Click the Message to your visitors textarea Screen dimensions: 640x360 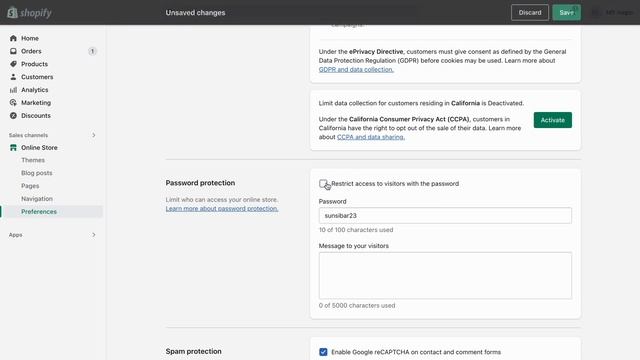[445, 276]
